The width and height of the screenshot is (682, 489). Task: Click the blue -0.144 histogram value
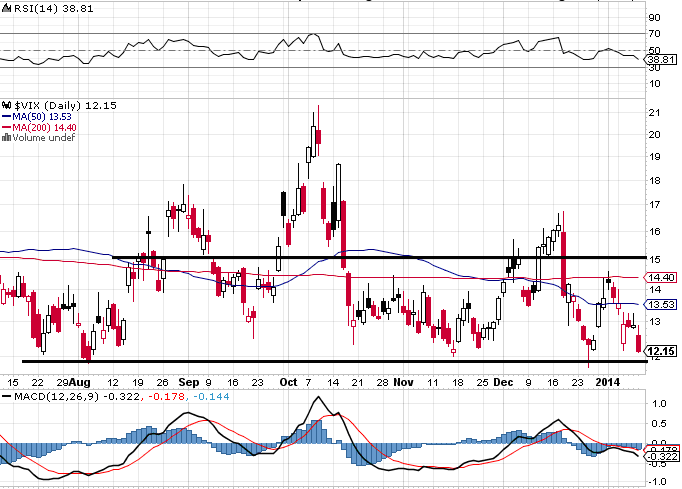tap(211, 396)
